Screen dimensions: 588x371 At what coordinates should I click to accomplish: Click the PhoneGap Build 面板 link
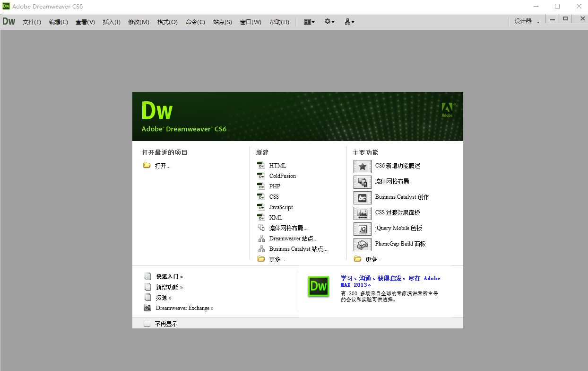click(400, 244)
